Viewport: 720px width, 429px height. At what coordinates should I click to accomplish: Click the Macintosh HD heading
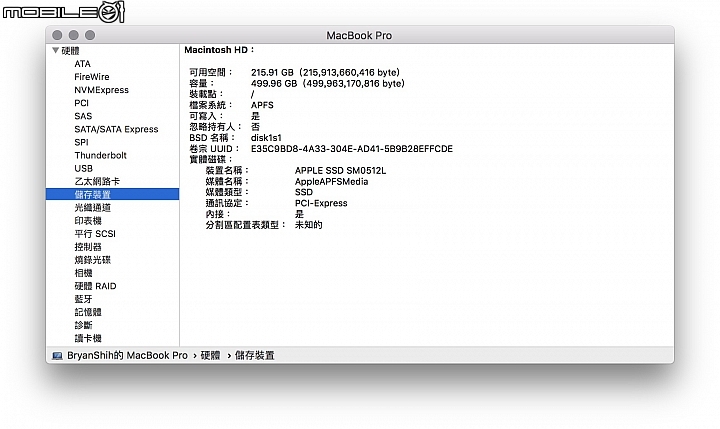click(x=219, y=50)
